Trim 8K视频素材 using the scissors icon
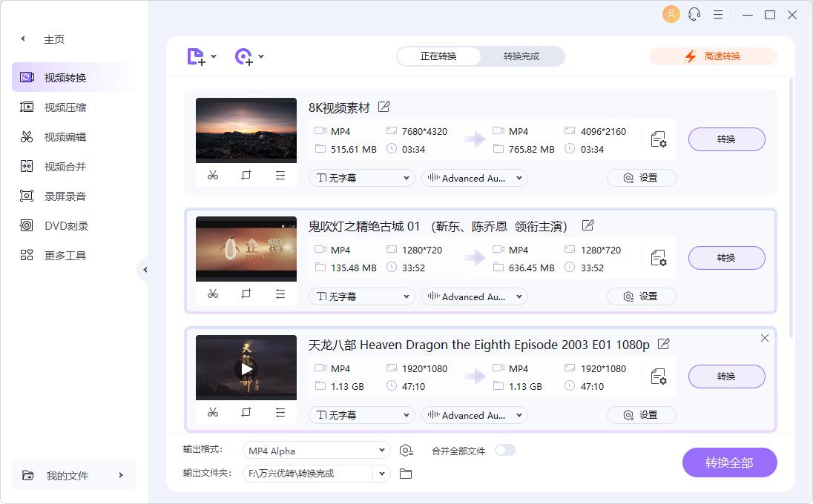This screenshot has width=813, height=504. click(213, 175)
